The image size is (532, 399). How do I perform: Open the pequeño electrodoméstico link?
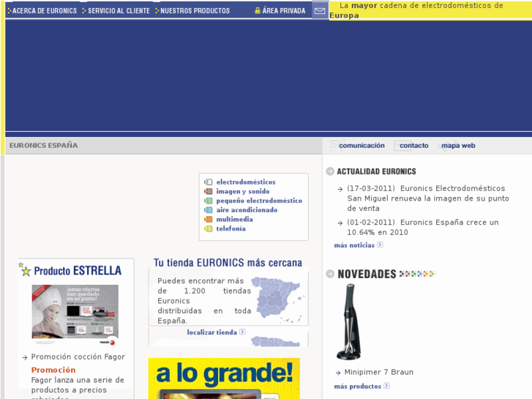tap(259, 201)
